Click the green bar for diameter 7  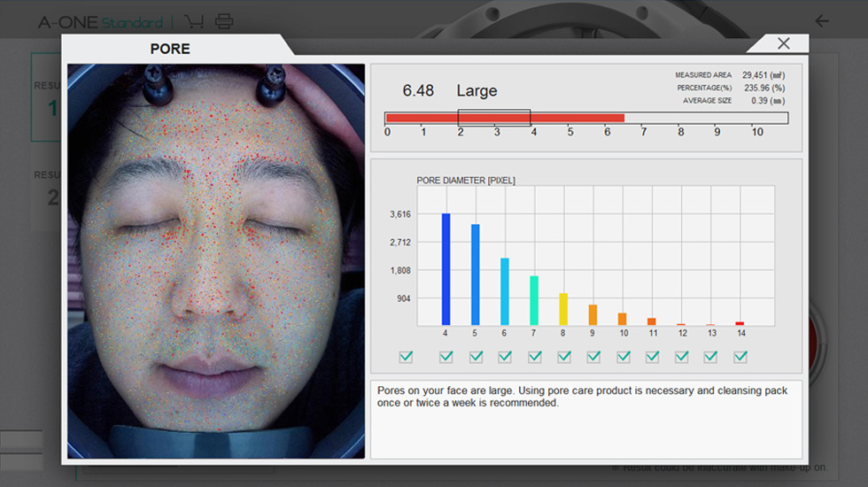click(x=533, y=300)
